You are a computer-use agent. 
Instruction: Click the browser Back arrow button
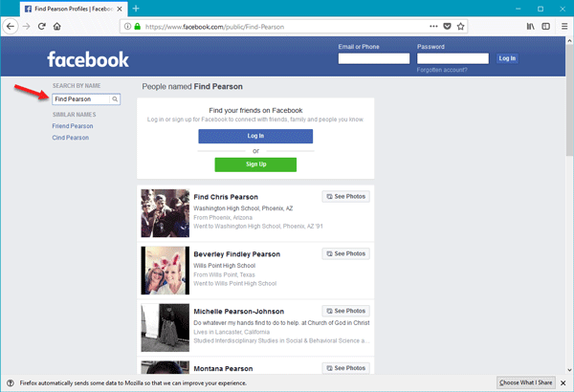pyautogui.click(x=11, y=27)
